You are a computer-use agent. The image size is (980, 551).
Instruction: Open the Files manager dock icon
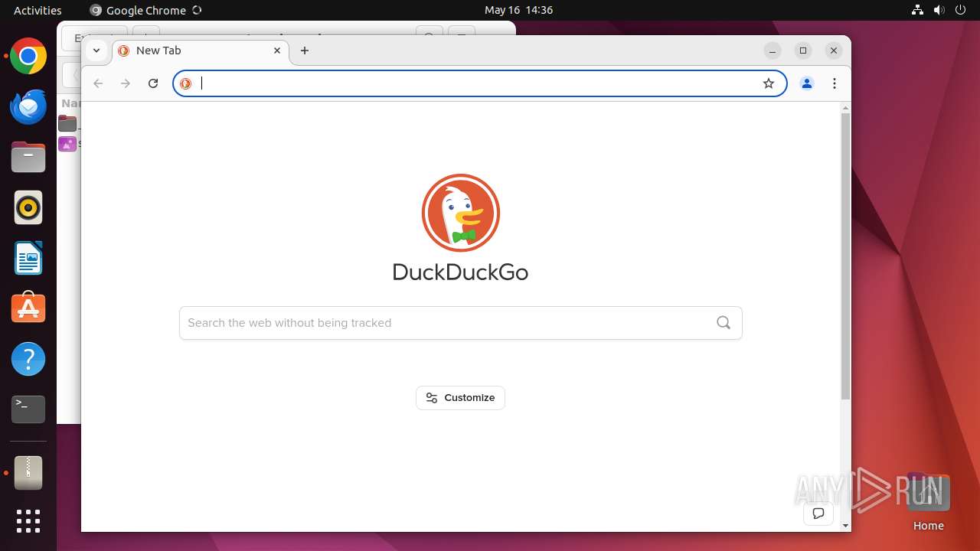point(28,158)
